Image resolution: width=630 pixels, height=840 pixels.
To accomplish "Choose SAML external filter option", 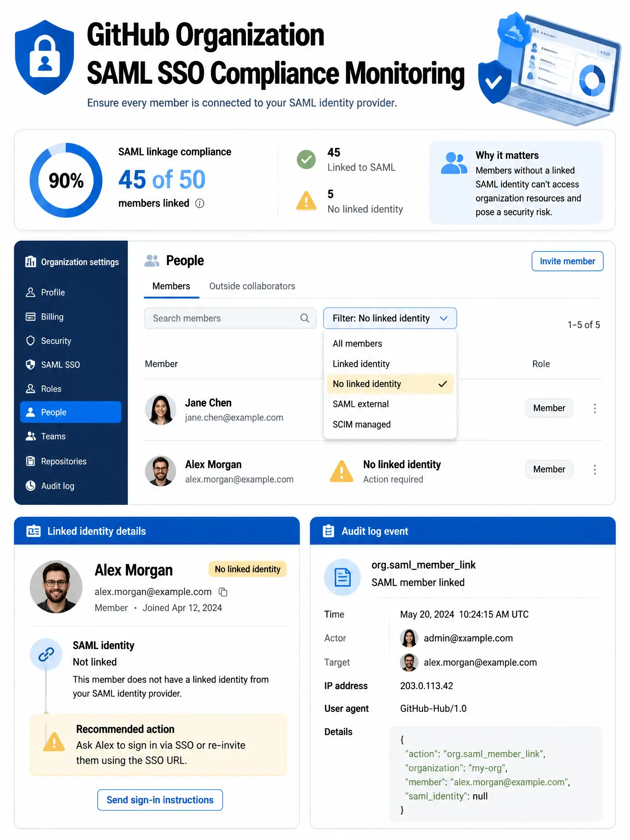I will [390, 404].
